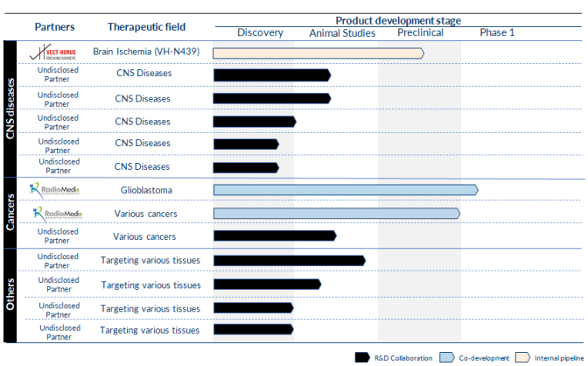
Task: Click the Vect-Horus logo
Action: (x=52, y=53)
